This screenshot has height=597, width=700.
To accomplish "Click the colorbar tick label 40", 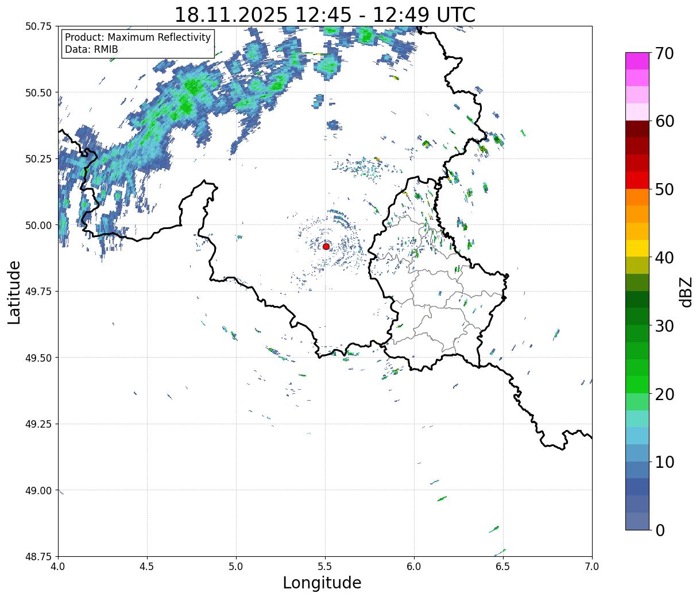I will click(664, 257).
